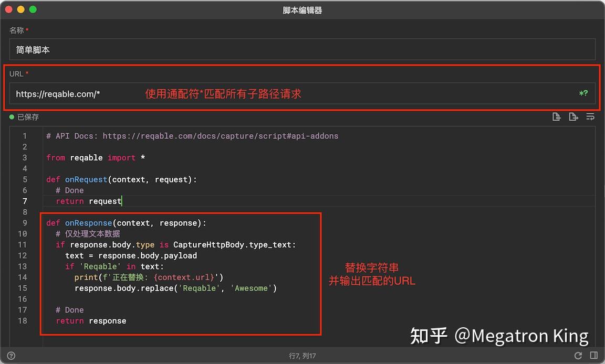Select line number 9 in the gutter
The image size is (605, 364).
pyautogui.click(x=24, y=222)
